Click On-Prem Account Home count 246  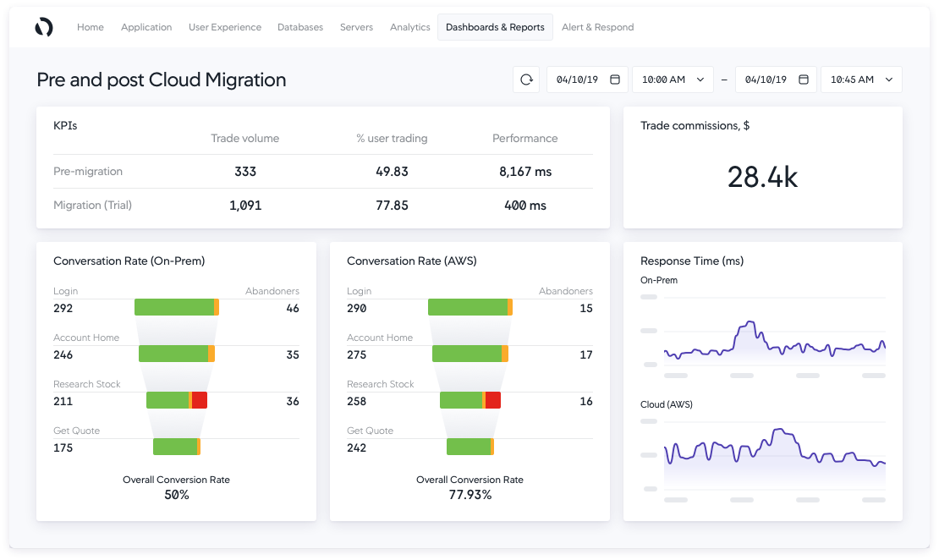click(63, 355)
